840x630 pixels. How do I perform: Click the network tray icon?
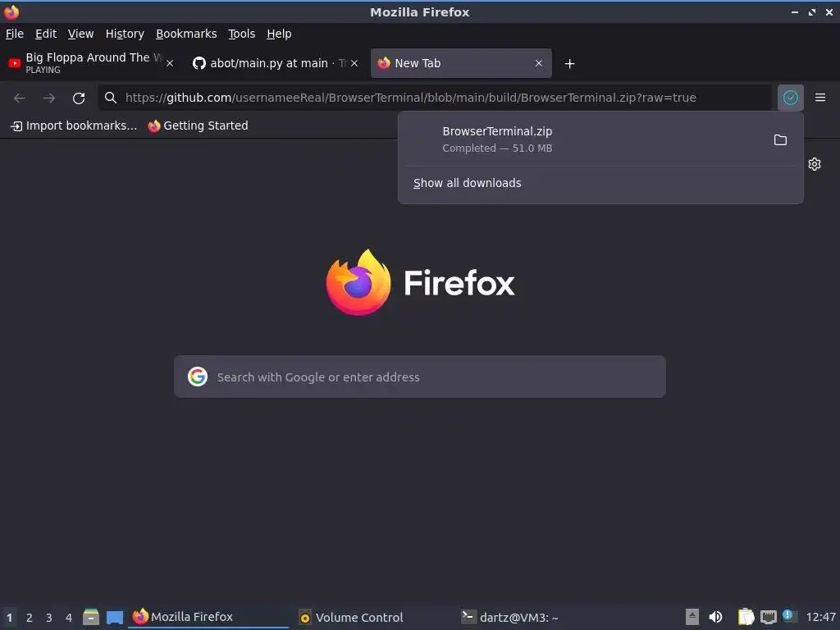(768, 617)
